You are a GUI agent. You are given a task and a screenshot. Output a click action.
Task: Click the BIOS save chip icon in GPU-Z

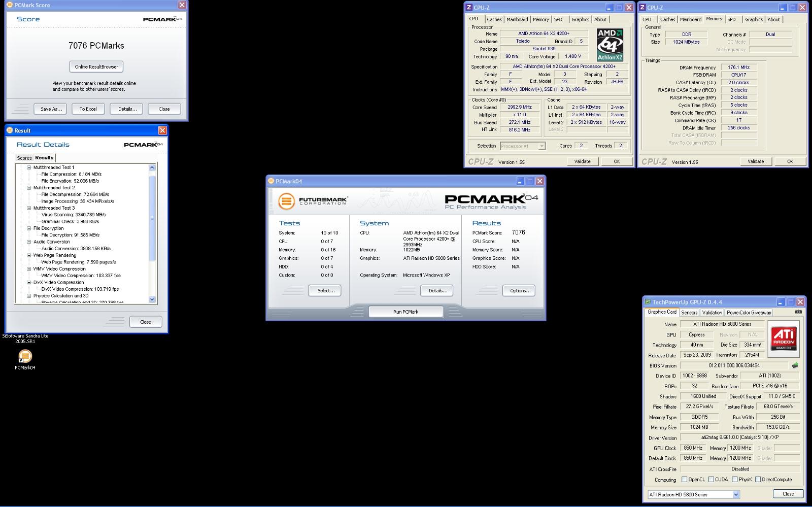[x=795, y=365]
